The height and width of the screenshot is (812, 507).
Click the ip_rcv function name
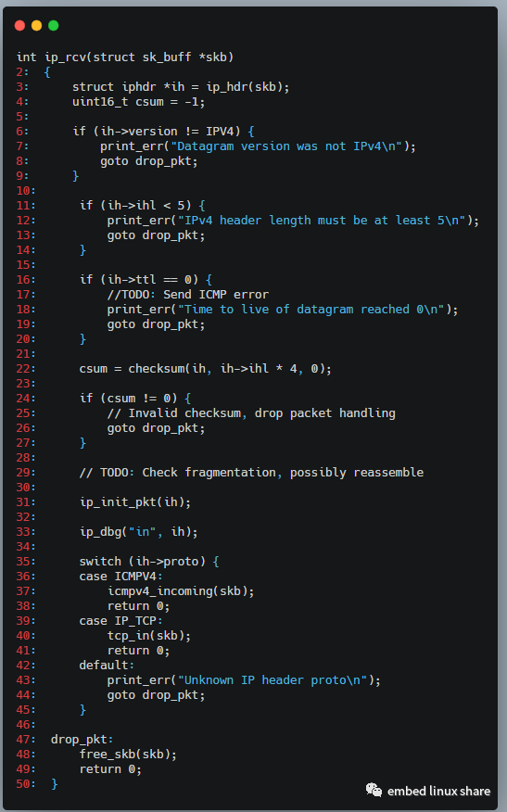(x=65, y=57)
